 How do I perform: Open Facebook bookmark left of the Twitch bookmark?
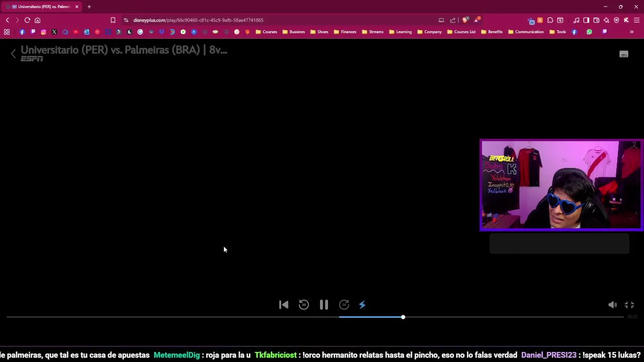tap(22, 32)
